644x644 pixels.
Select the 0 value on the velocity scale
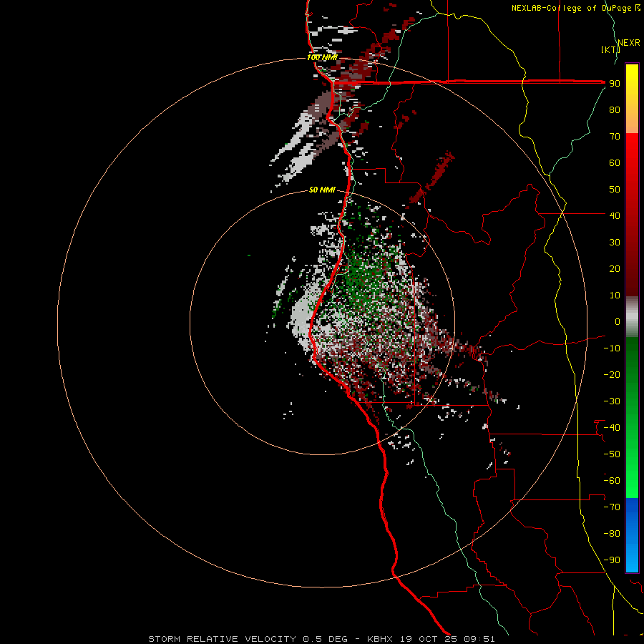pos(618,321)
